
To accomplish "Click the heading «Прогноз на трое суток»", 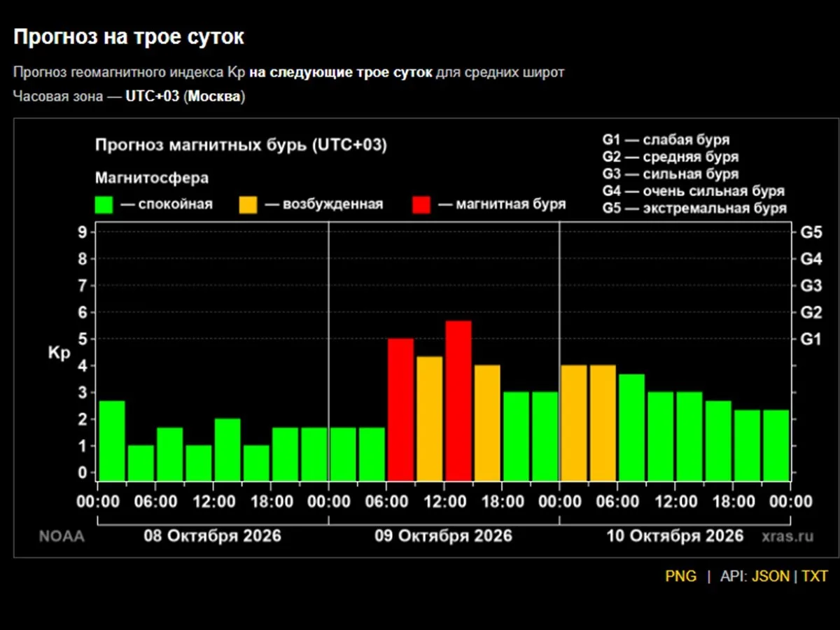I will (129, 37).
